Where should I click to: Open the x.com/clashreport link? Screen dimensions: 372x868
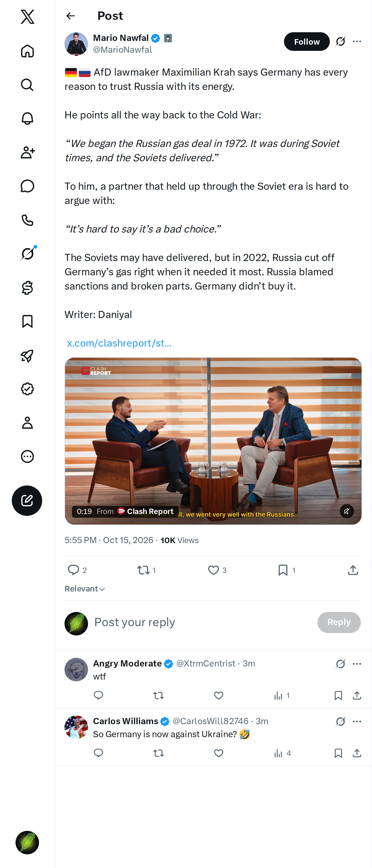point(119,343)
